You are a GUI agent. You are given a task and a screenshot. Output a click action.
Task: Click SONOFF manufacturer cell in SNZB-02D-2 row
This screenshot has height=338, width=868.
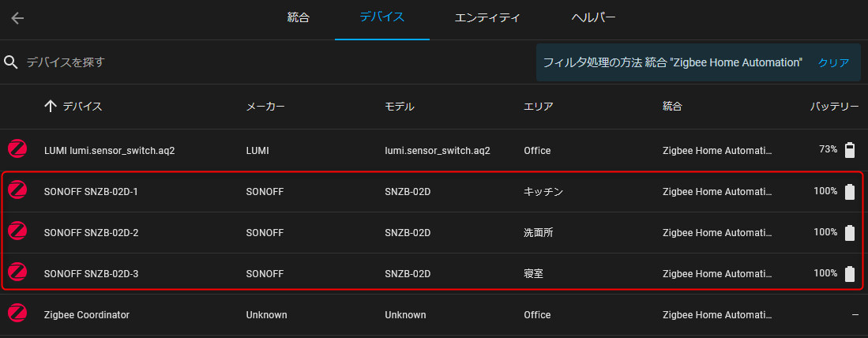pos(265,232)
